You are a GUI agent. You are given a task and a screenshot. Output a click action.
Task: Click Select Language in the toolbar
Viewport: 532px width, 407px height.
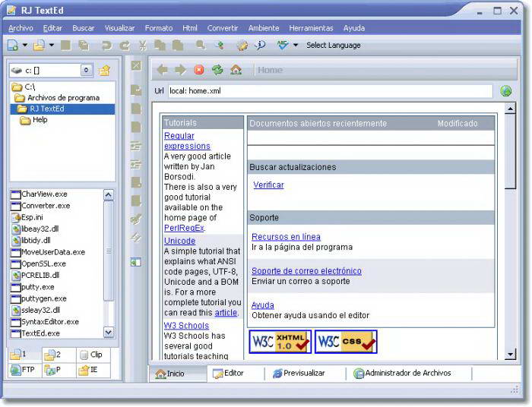[x=333, y=45]
